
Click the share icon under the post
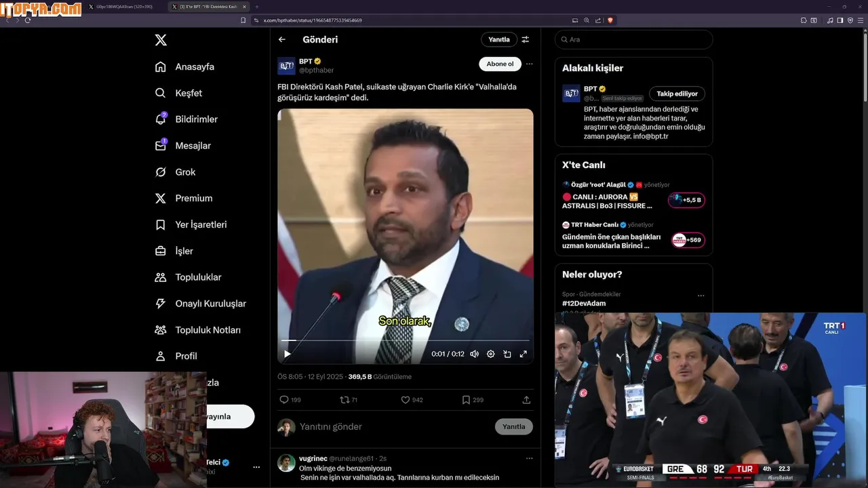pyautogui.click(x=526, y=400)
